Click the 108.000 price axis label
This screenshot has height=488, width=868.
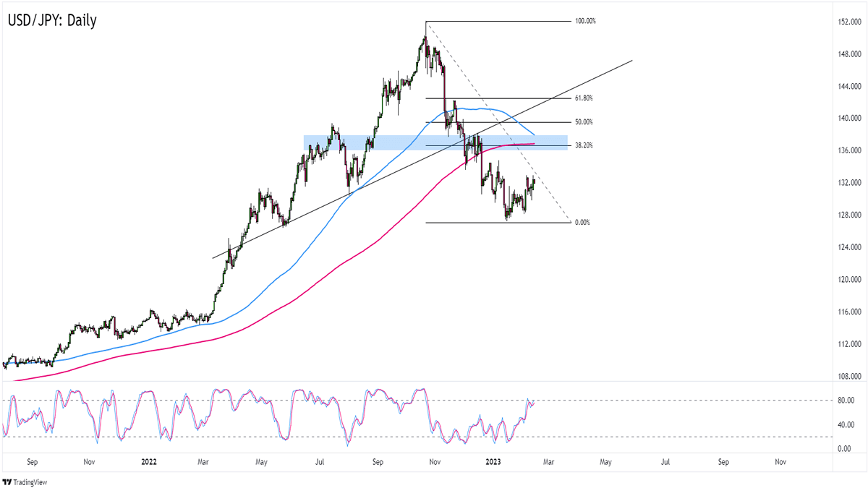click(846, 377)
